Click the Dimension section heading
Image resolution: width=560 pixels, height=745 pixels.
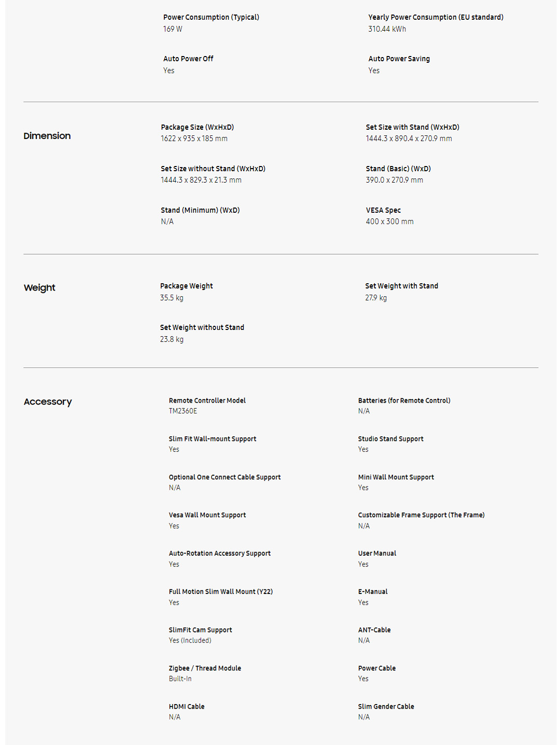coord(47,136)
